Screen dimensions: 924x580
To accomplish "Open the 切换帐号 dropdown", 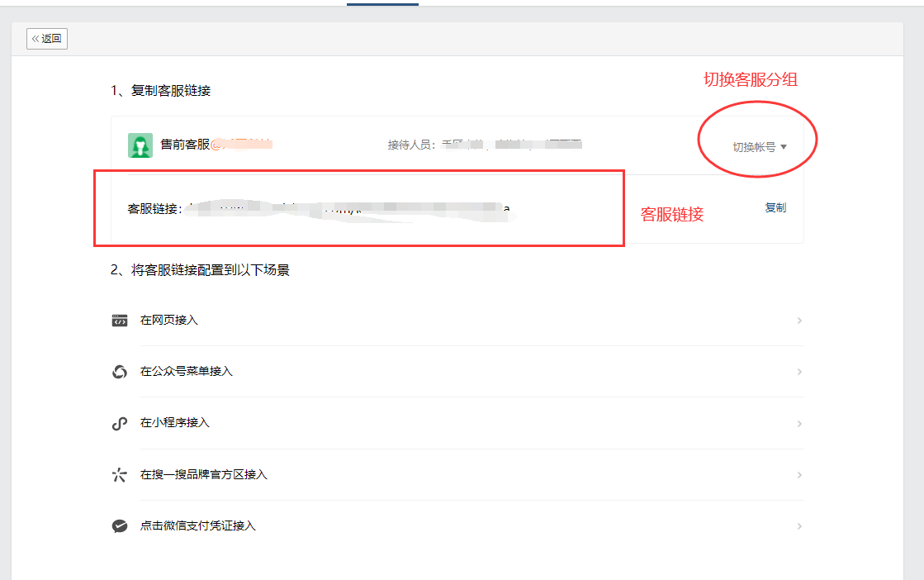I will [x=760, y=147].
